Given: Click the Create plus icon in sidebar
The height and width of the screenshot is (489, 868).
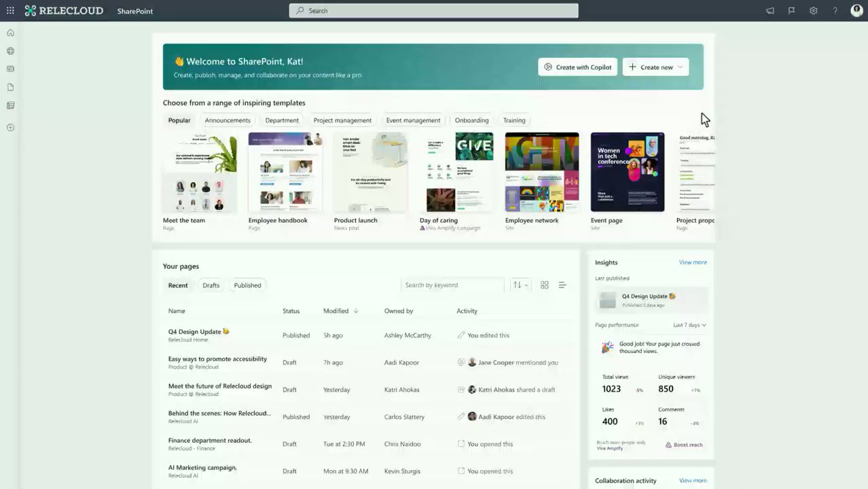Looking at the screenshot, I should 10,127.
